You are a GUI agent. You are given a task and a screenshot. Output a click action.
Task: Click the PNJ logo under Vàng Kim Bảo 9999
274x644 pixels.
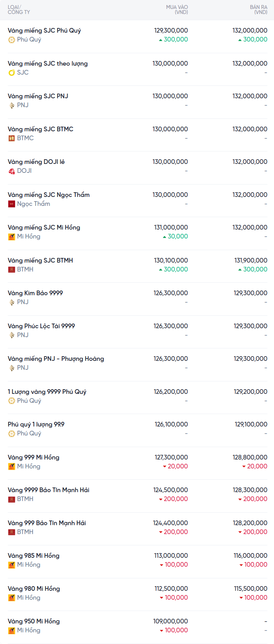click(12, 302)
